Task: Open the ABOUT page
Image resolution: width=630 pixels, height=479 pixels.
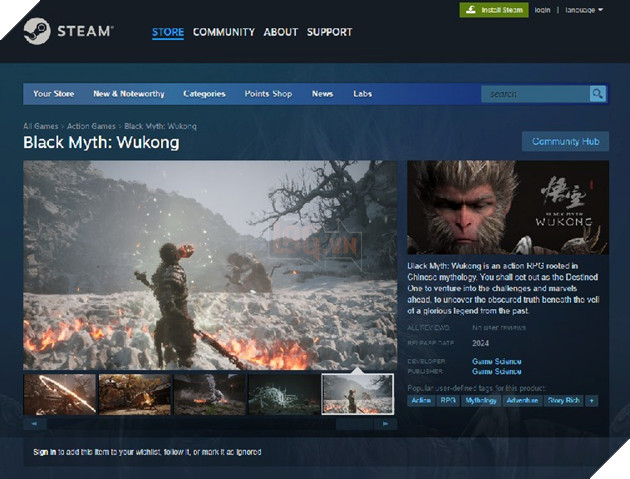Action: coord(281,32)
